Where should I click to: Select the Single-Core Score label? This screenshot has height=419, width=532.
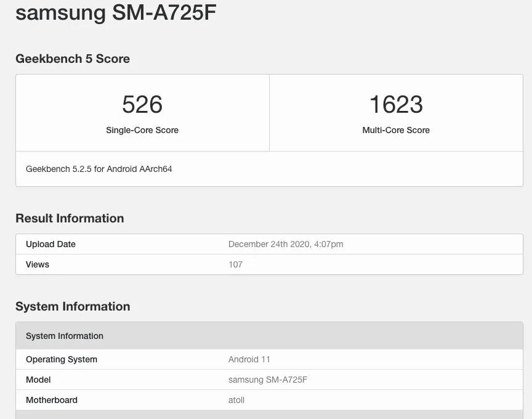(142, 130)
